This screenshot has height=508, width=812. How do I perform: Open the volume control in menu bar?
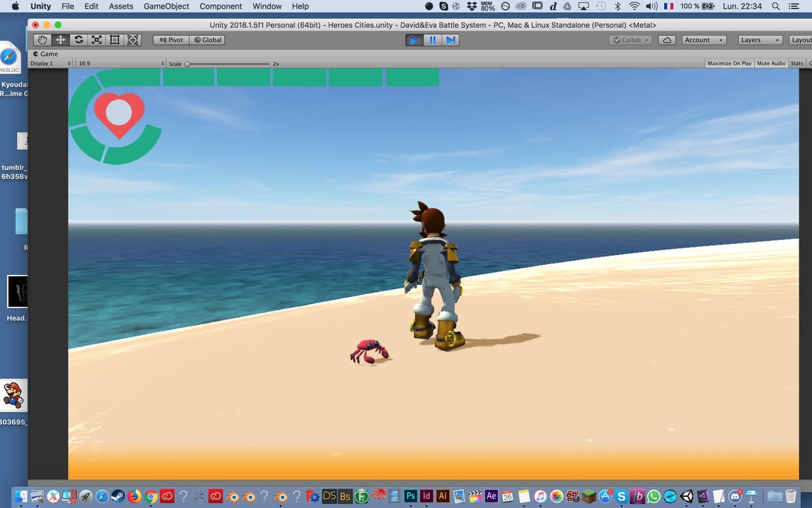click(652, 6)
